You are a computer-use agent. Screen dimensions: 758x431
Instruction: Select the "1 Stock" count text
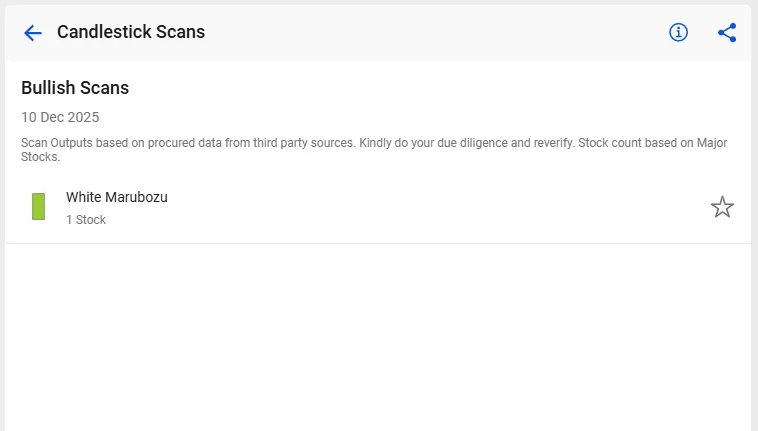[x=86, y=220]
